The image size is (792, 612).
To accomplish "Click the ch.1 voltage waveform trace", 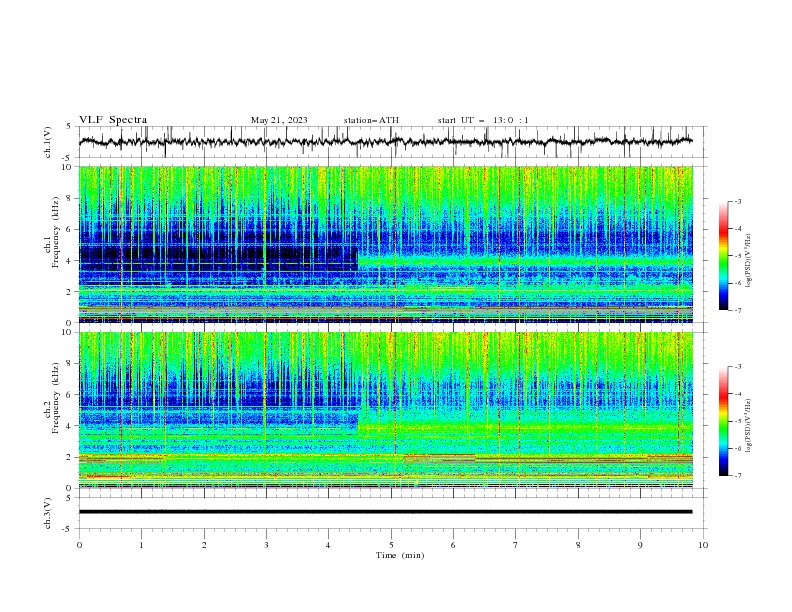I will (385, 141).
